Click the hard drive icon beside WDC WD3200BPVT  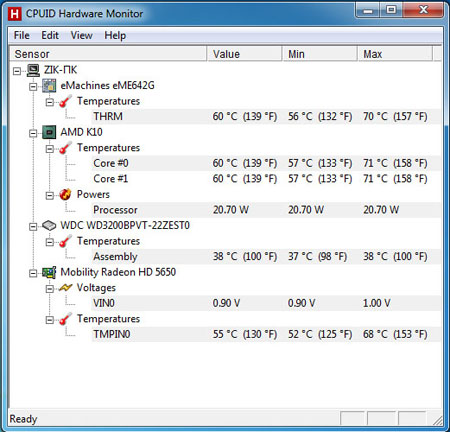coord(49,226)
